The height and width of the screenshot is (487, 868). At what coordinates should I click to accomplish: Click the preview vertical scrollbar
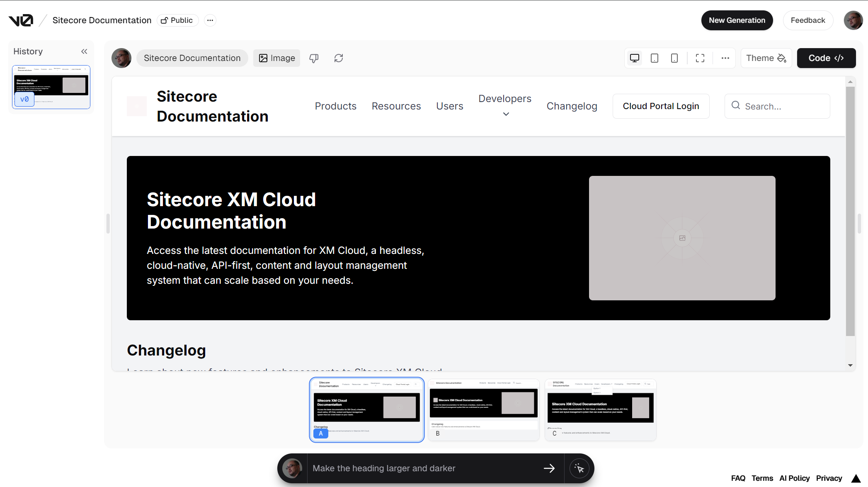850,211
